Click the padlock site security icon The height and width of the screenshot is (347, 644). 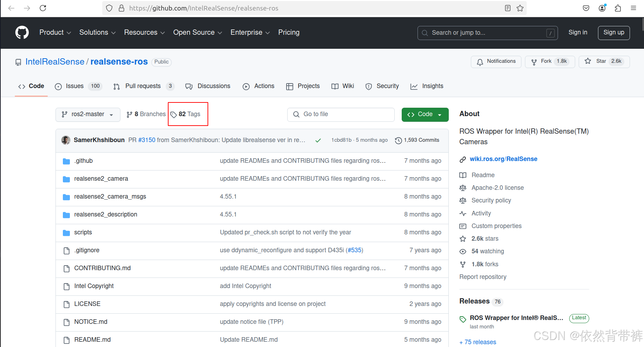[x=121, y=8]
